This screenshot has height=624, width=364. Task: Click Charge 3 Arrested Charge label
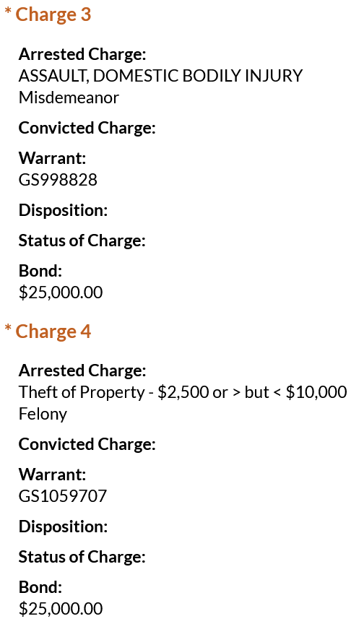point(82,54)
